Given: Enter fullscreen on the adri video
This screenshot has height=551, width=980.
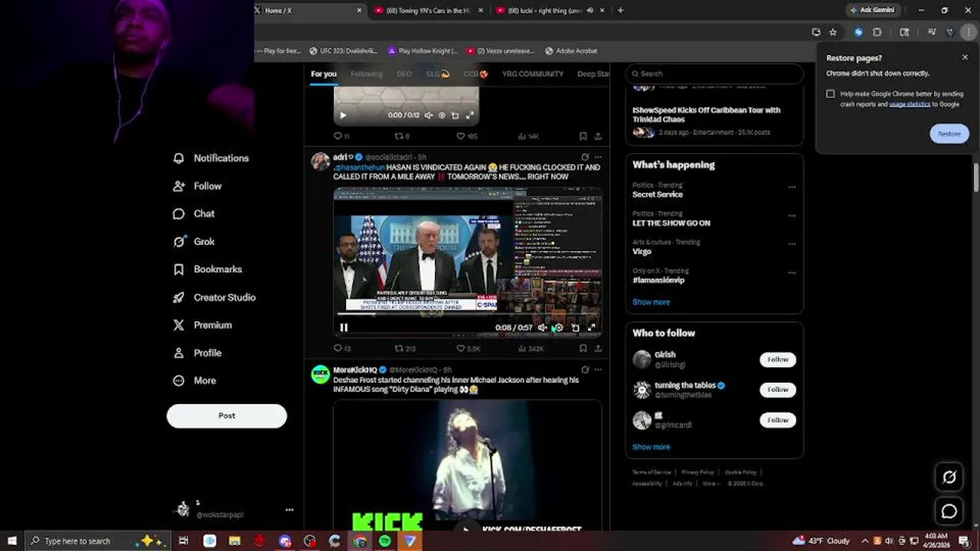Looking at the screenshot, I should [591, 328].
